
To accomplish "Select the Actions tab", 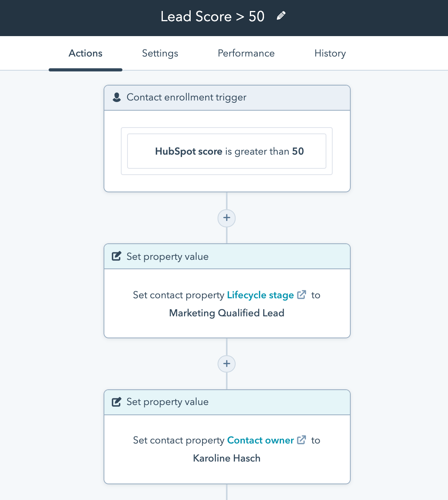I will pyautogui.click(x=86, y=53).
